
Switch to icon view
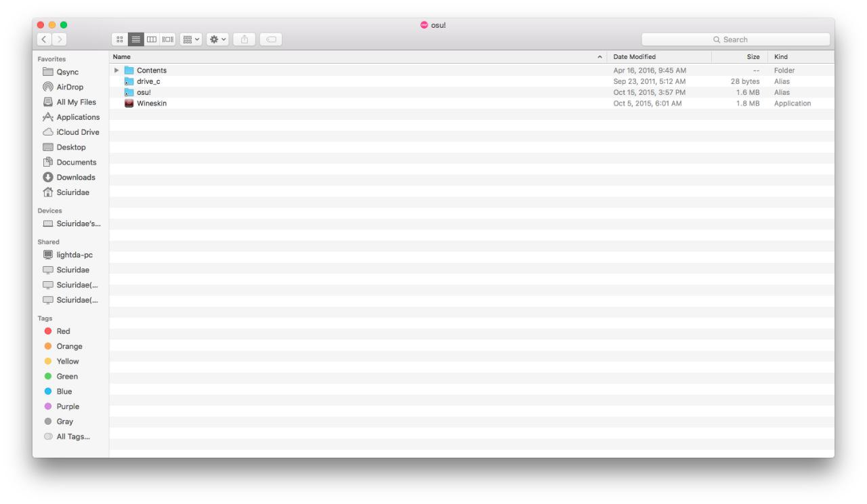click(120, 40)
